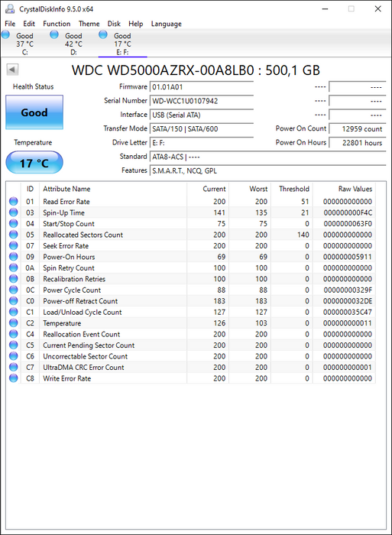Click the Power On Hours value field
This screenshot has height=535, width=392.
[x=358, y=143]
